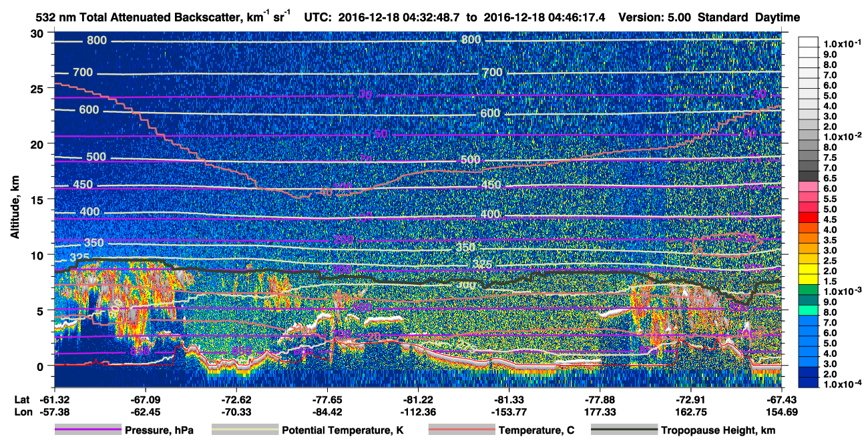Screen dimensions: 868x445
Task: Click the pure red colorbar swatch beside 4.5
Action: [809, 218]
